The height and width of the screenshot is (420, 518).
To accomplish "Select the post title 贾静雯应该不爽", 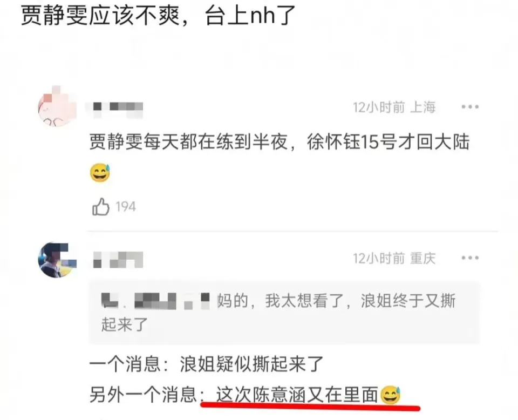I will [x=100, y=15].
